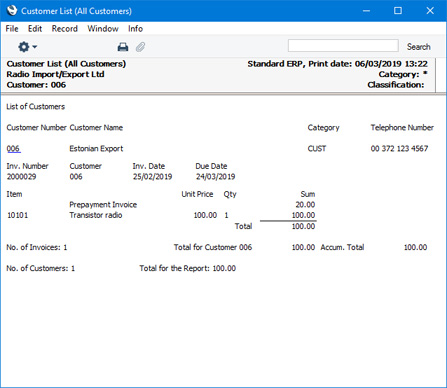Click No. of Invoices: 1 text
Image resolution: width=447 pixels, height=388 pixels.
(37, 247)
